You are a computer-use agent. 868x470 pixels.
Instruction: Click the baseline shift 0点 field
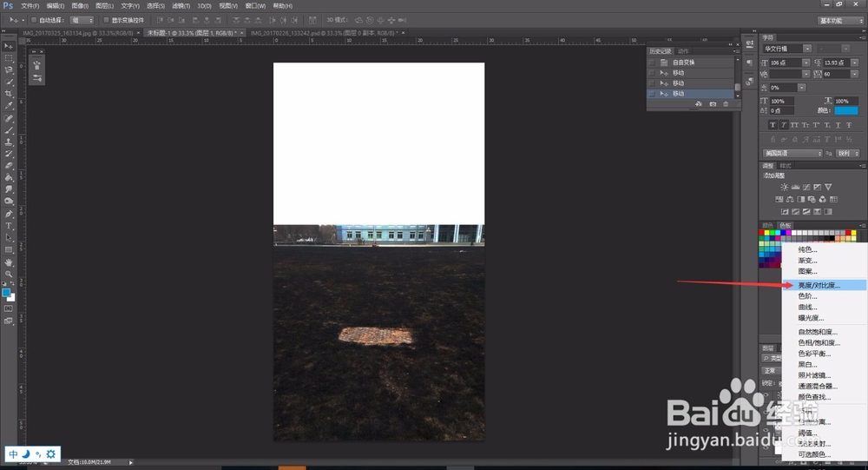click(x=782, y=111)
